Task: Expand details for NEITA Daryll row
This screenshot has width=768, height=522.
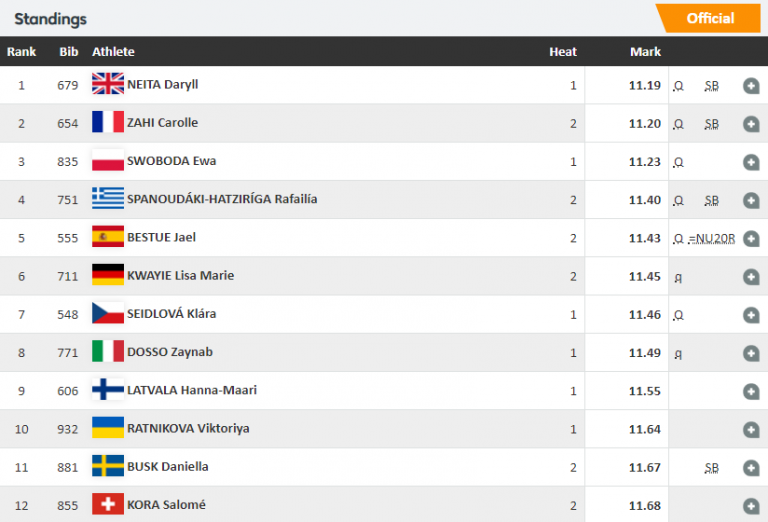Action: coord(751,86)
